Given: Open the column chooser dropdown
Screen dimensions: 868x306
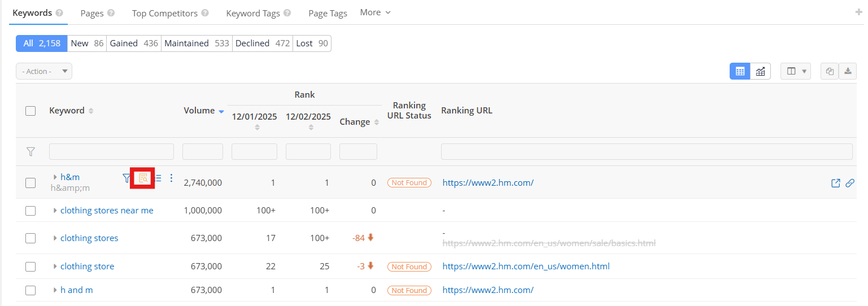Looking at the screenshot, I should (795, 71).
